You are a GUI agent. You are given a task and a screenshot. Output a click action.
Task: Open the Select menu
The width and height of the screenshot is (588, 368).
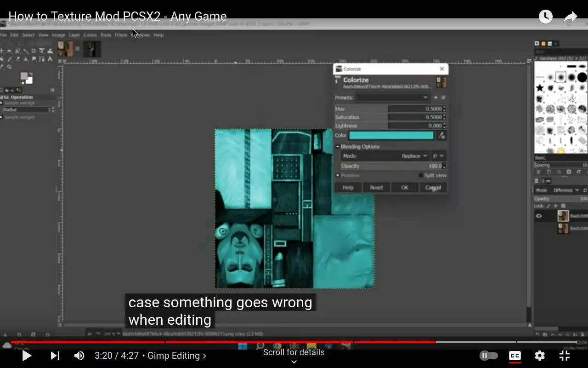coord(28,35)
